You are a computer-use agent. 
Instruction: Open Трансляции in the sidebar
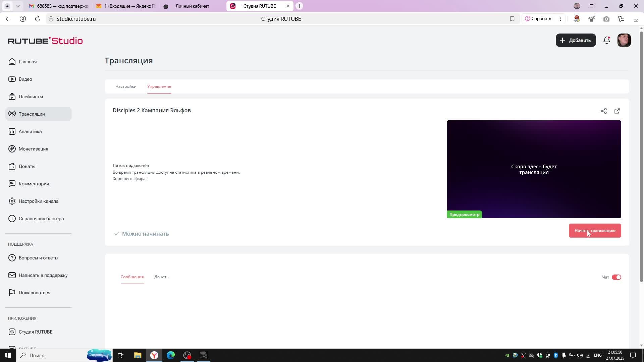(x=32, y=114)
